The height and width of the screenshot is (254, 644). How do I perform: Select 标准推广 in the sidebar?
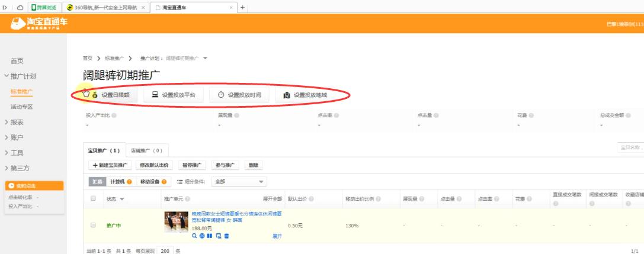pos(22,92)
